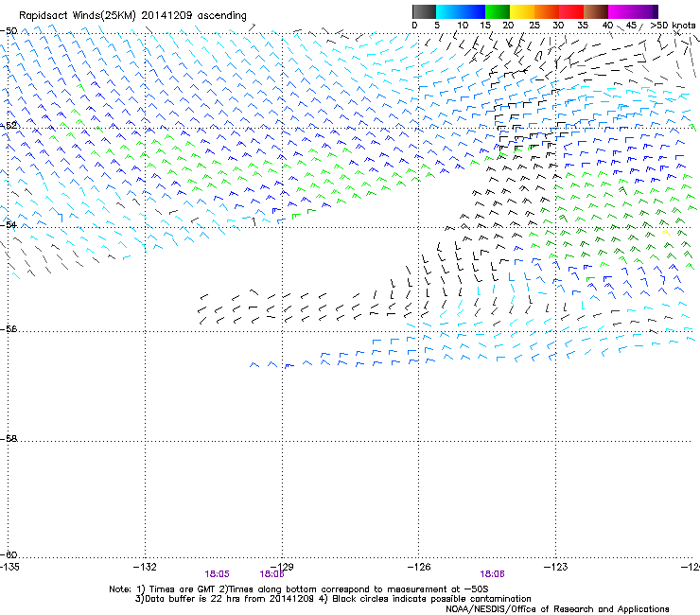Screen dimensions: 700x615
Task: Click the latitude label -56
Action: [9, 328]
